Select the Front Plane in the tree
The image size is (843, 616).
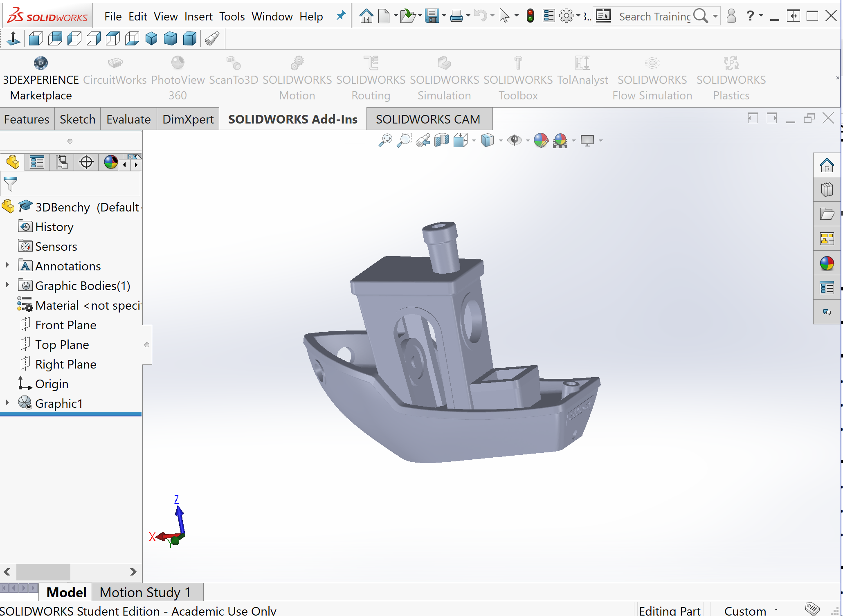click(66, 325)
